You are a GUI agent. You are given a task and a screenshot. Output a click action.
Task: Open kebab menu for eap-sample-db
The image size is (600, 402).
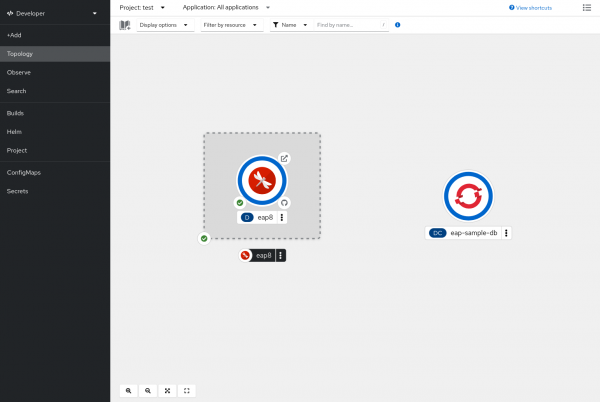[x=507, y=233]
